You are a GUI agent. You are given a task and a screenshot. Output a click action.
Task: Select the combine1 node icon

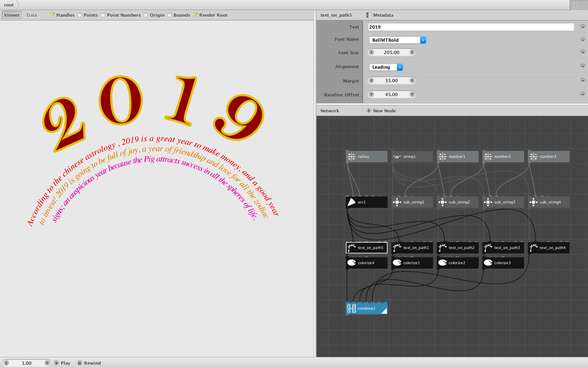click(x=352, y=309)
